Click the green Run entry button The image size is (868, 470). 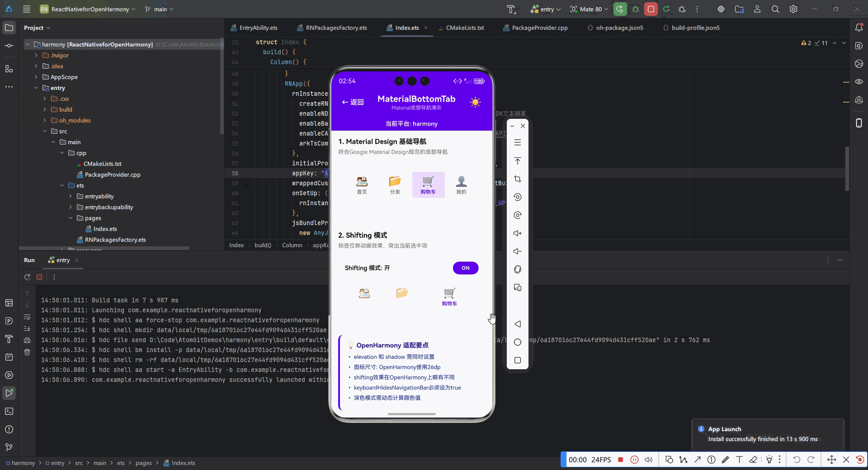620,9
